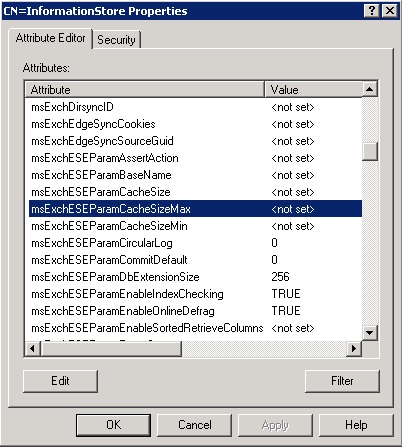Close the InformationStore Properties dialog
The width and height of the screenshot is (402, 447).
[390, 11]
